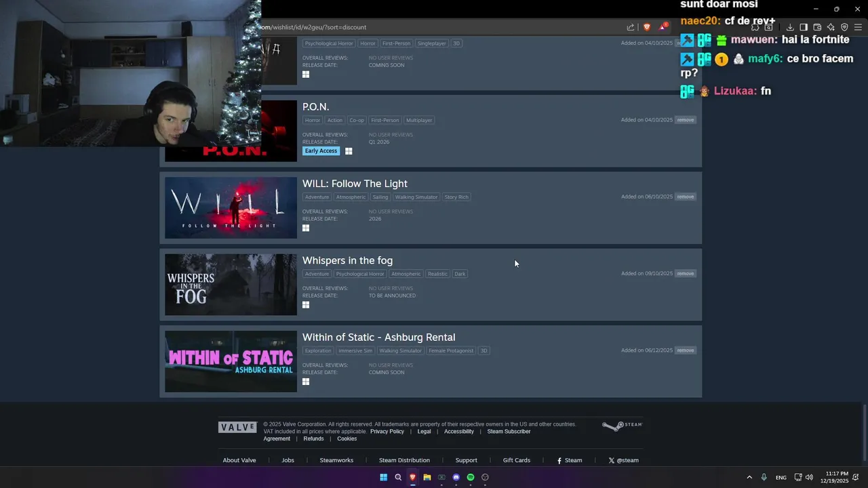Click Whispers in the Fog capsule image
The image size is (868, 488).
(x=231, y=285)
